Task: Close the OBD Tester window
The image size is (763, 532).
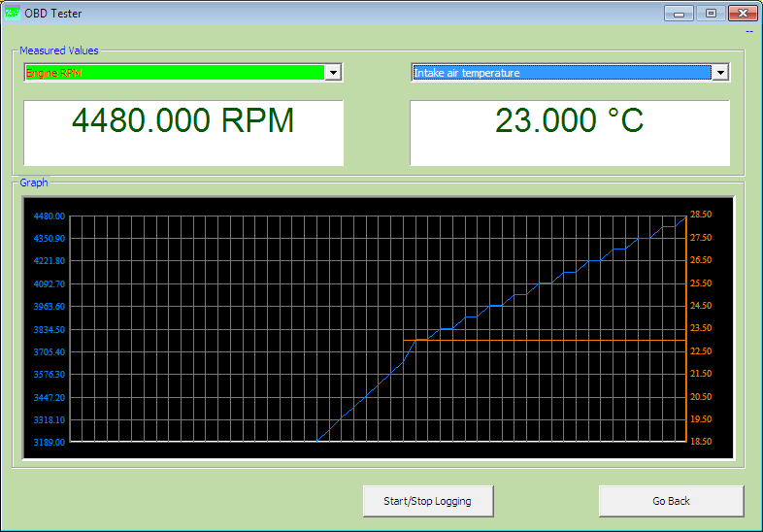Action: 744,14
